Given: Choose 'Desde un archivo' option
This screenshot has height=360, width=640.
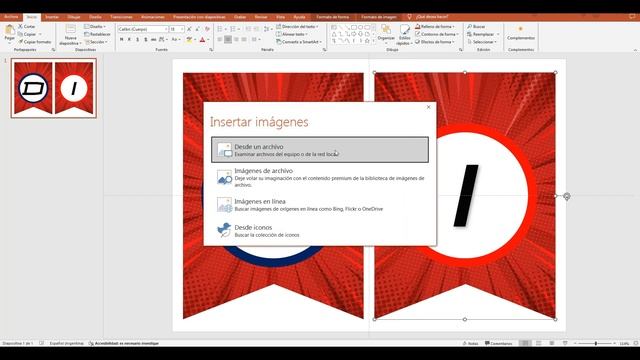Looking at the screenshot, I should coord(320,150).
